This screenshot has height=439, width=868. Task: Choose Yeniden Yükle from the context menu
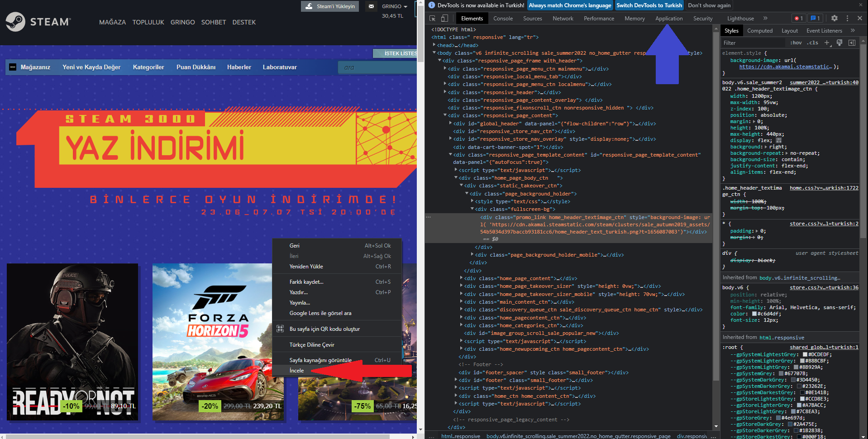click(337, 267)
